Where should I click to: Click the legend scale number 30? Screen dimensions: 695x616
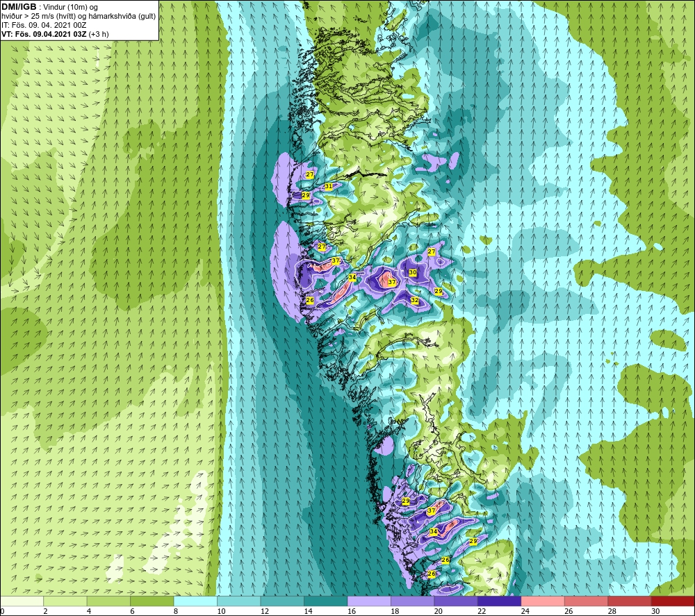point(655,612)
